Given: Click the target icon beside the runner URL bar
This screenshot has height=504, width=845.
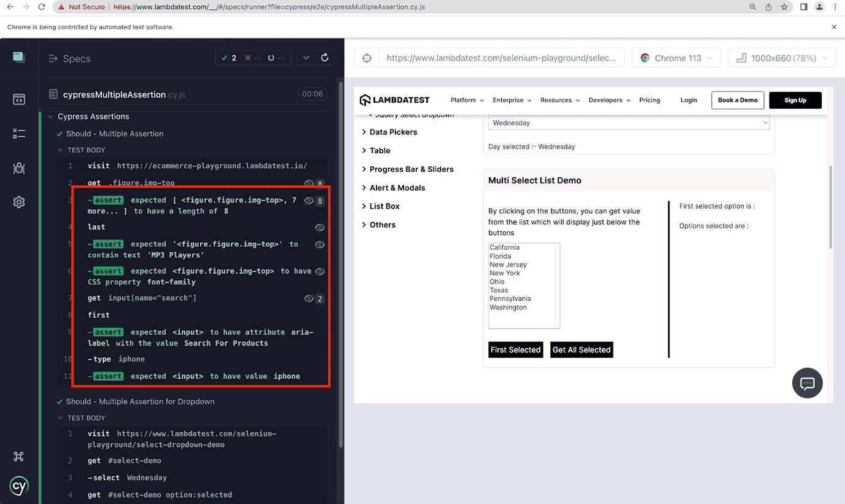Looking at the screenshot, I should click(367, 57).
